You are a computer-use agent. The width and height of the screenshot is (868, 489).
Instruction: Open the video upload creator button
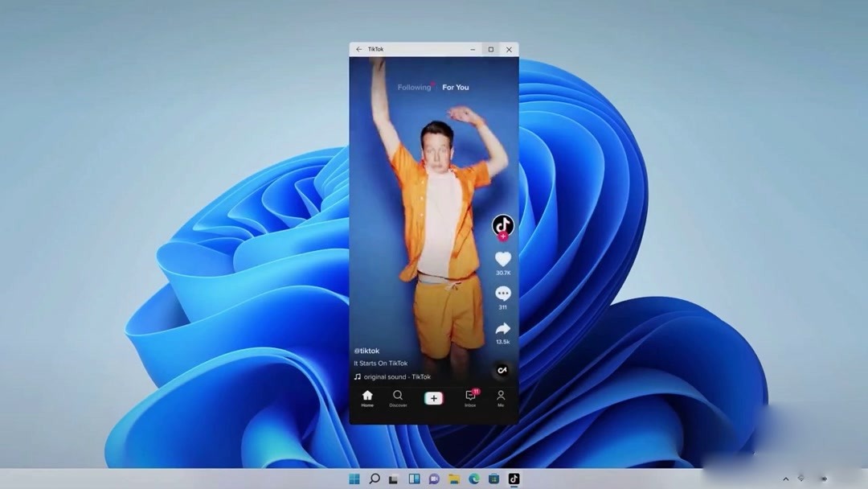click(434, 397)
